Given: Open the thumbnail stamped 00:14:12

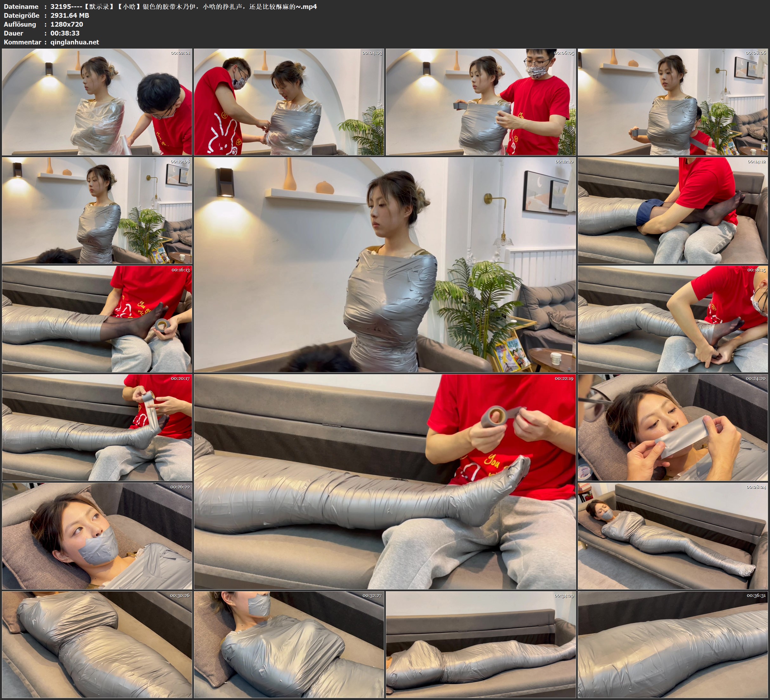Looking at the screenshot, I should pyautogui.click(x=673, y=210).
